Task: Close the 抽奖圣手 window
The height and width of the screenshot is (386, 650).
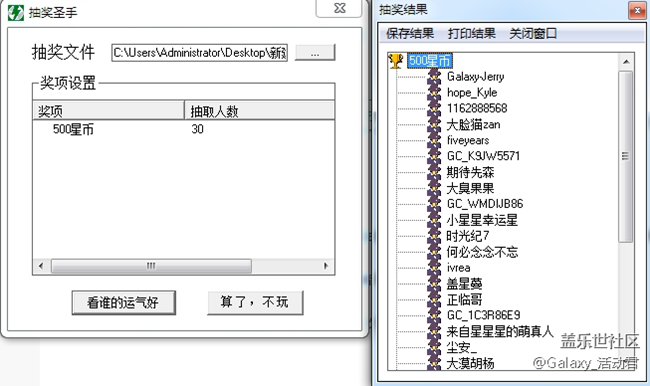Action: tap(339, 8)
